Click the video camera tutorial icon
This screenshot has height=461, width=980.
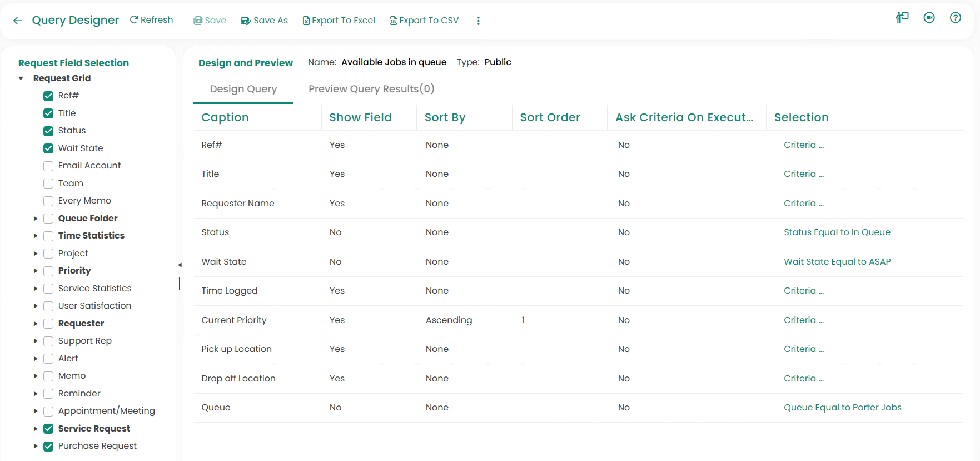pos(929,18)
